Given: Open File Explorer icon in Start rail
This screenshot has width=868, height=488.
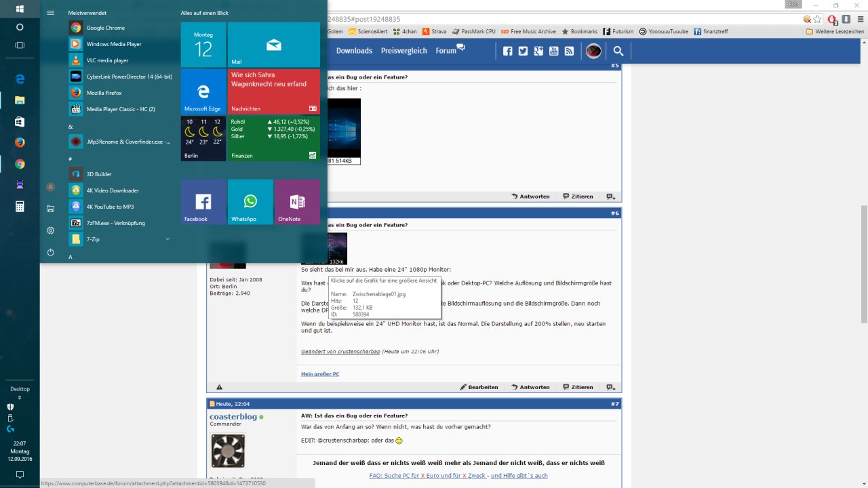Looking at the screenshot, I should [x=50, y=209].
